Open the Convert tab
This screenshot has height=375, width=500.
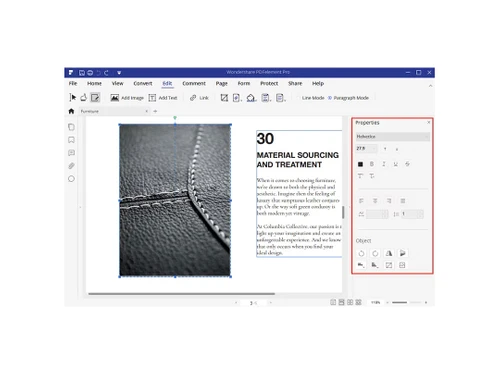coord(143,83)
